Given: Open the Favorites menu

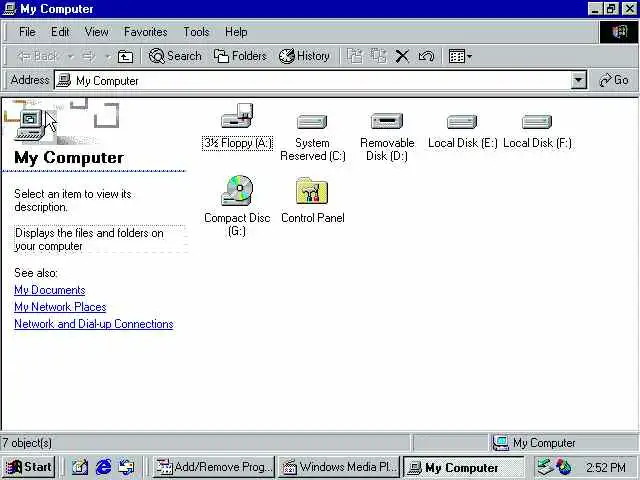Looking at the screenshot, I should 146,32.
